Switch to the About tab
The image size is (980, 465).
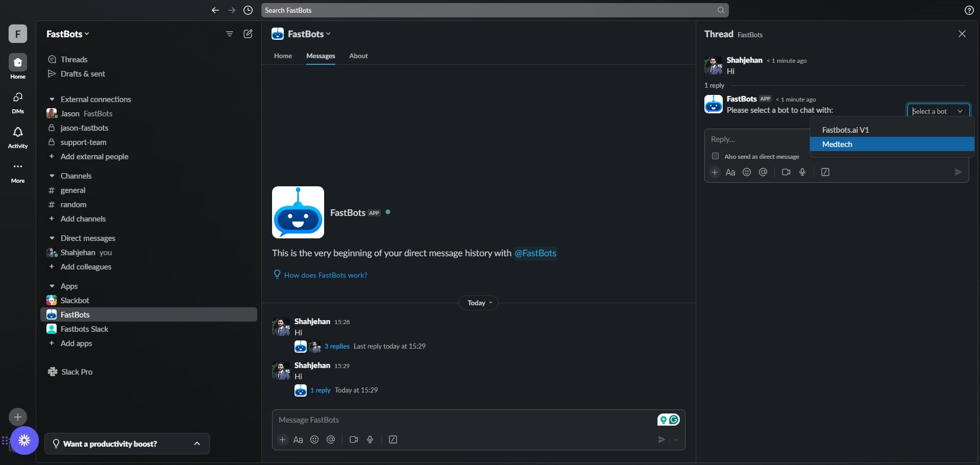click(358, 56)
